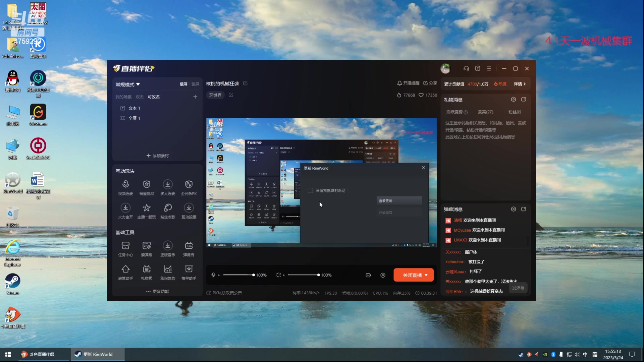The width and height of the screenshot is (644, 362).
Task: Open 弹幕消息 panel settings icon
Action: coord(513,209)
